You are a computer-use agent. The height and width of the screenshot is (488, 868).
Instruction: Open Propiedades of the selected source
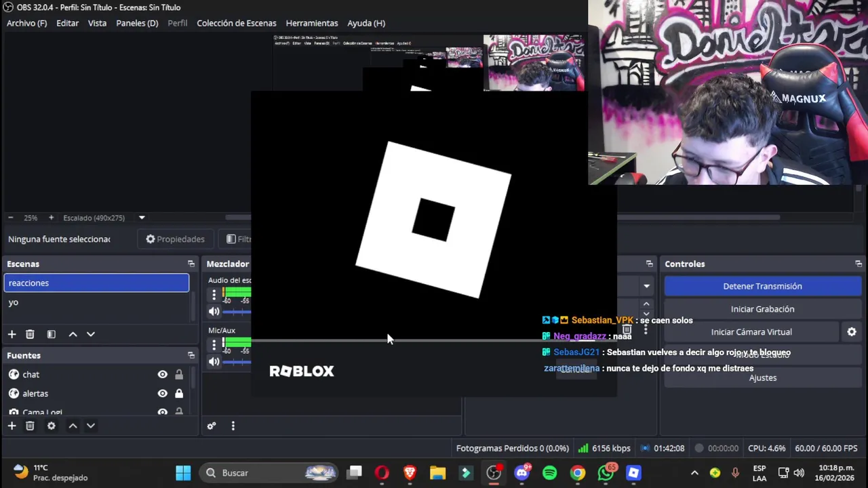[175, 239]
